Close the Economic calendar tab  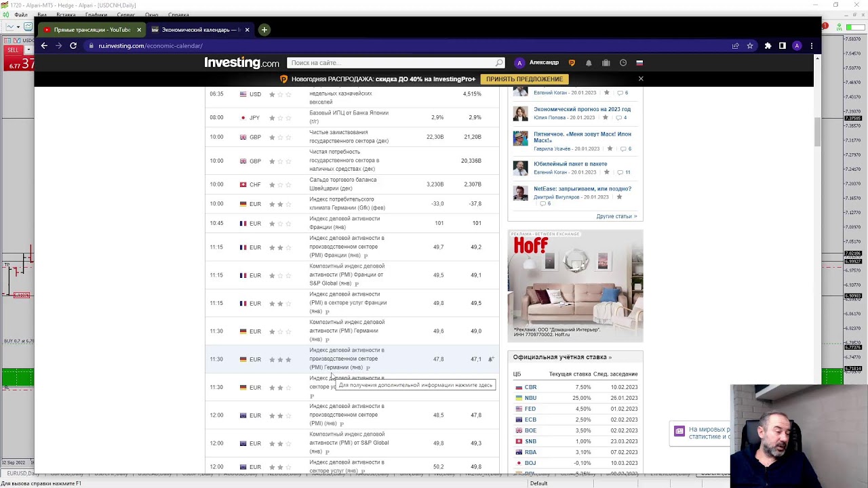click(247, 30)
